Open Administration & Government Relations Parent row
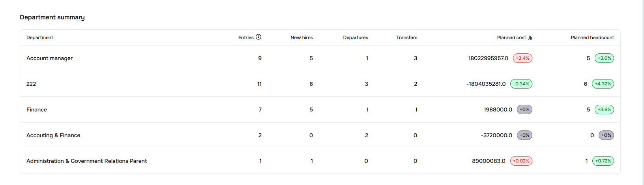This screenshot has width=644, height=185. pos(86,161)
